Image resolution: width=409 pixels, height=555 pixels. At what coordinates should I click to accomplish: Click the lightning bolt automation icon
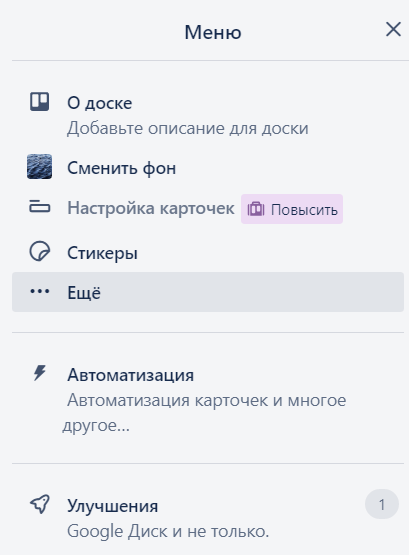click(x=40, y=373)
